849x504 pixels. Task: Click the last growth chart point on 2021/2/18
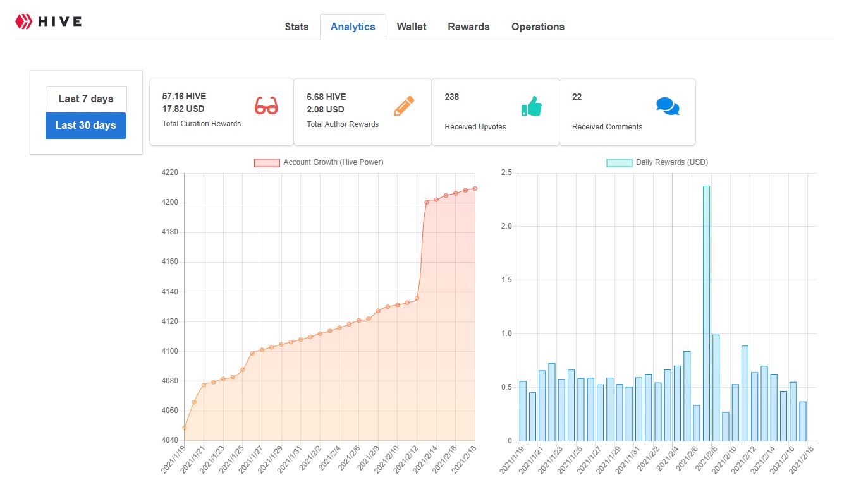pos(475,188)
